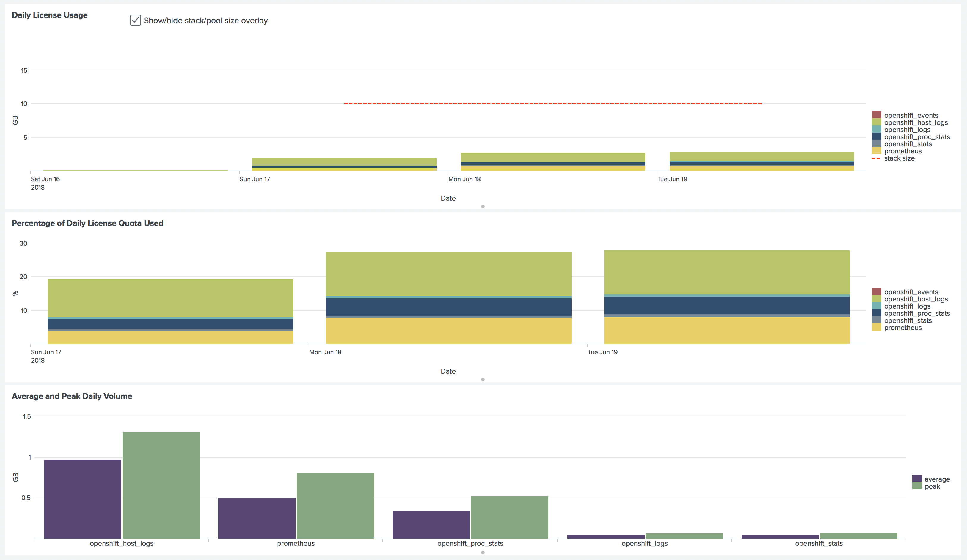Click openshift_logs swatch in Daily License Usage legend
The width and height of the screenshot is (967, 560).
pyautogui.click(x=876, y=129)
